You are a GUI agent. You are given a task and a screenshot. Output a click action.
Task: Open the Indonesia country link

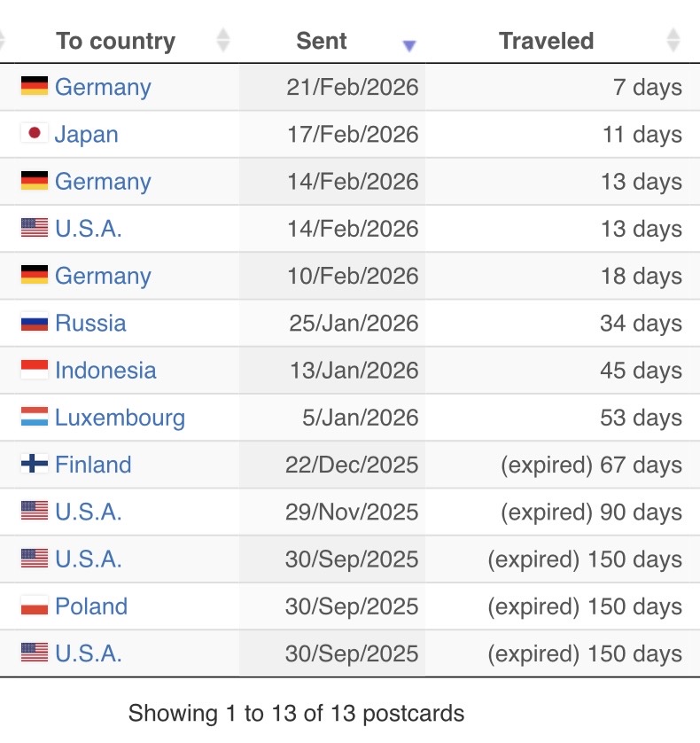coord(105,371)
